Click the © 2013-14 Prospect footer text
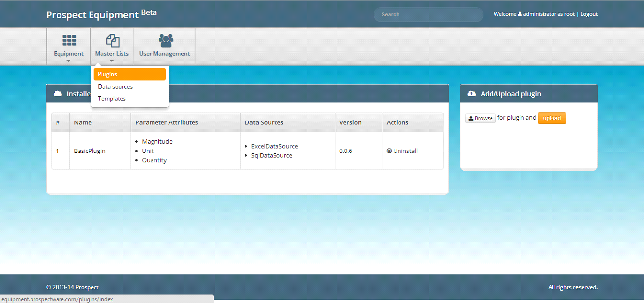Image resolution: width=644 pixels, height=303 pixels. [72, 287]
